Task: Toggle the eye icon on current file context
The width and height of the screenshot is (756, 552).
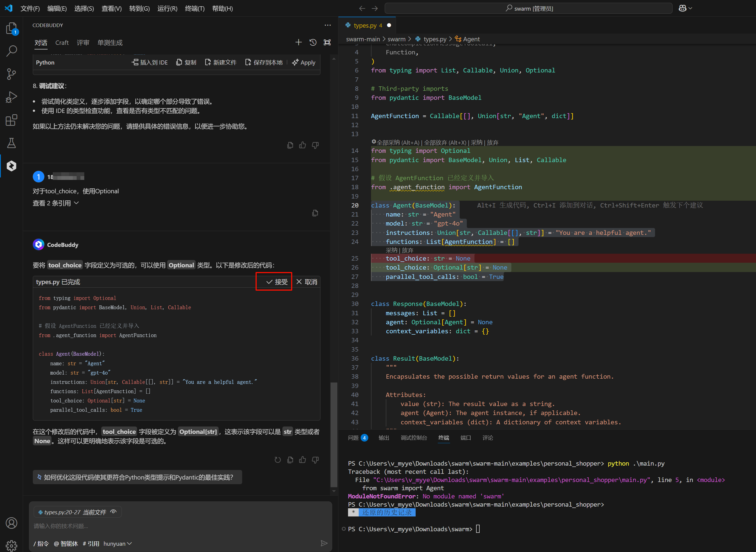Action: pos(114,512)
